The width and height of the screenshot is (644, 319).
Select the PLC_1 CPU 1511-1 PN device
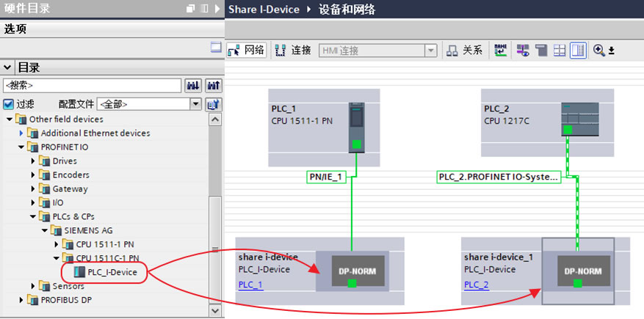click(324, 128)
